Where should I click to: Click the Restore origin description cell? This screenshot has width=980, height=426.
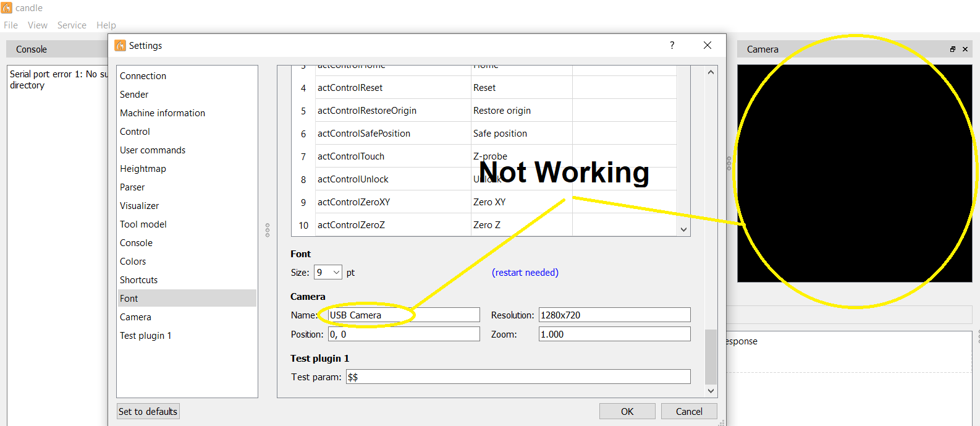[522, 111]
